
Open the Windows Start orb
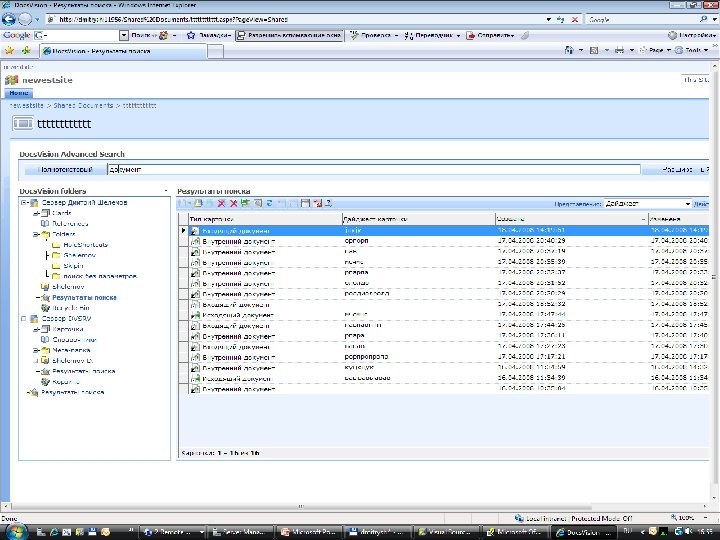point(16,532)
